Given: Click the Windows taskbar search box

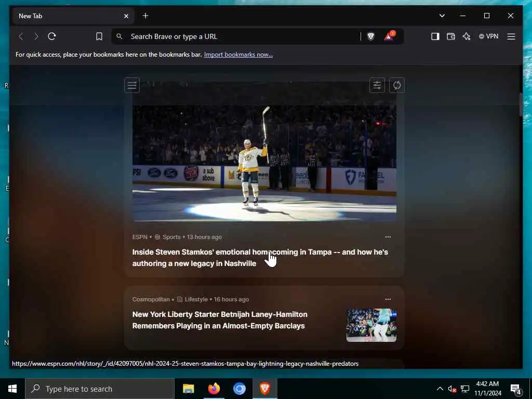Looking at the screenshot, I should click(x=100, y=389).
